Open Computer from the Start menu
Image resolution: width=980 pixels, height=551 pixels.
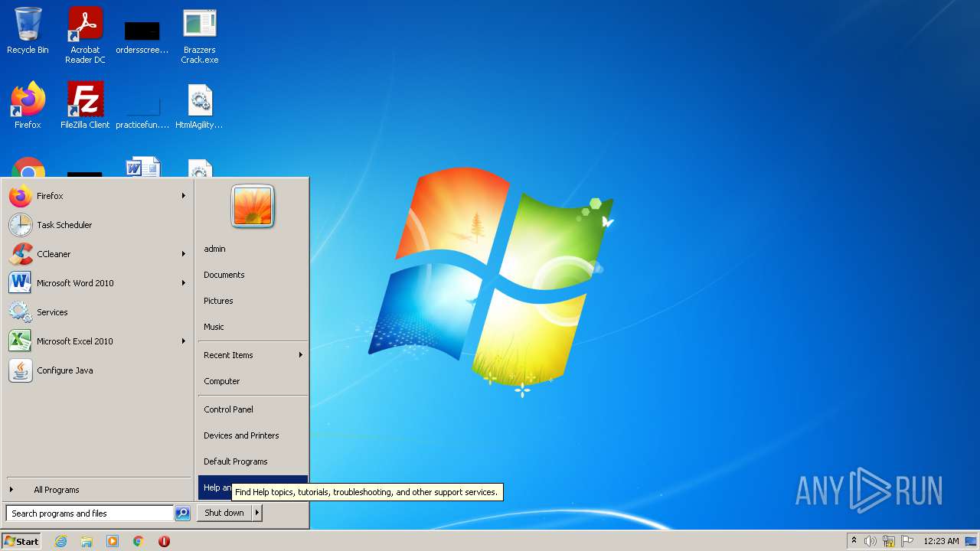[253, 381]
